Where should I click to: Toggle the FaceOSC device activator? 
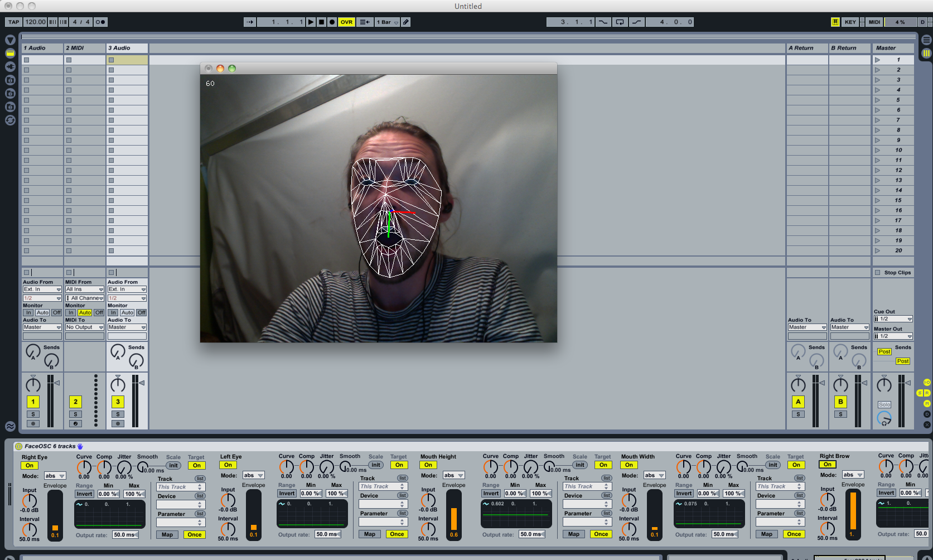[18, 446]
